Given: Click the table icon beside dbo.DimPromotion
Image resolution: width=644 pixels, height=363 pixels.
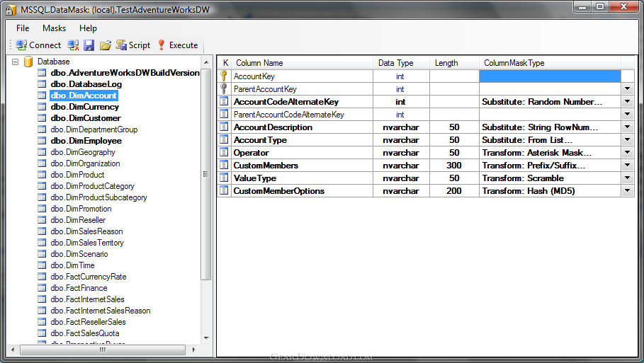Looking at the screenshot, I should coord(42,209).
